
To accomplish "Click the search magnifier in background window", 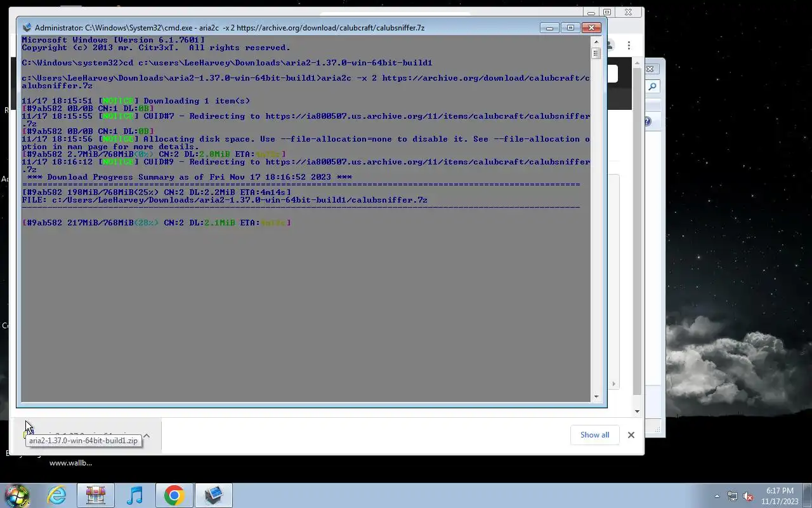I will coord(653,86).
